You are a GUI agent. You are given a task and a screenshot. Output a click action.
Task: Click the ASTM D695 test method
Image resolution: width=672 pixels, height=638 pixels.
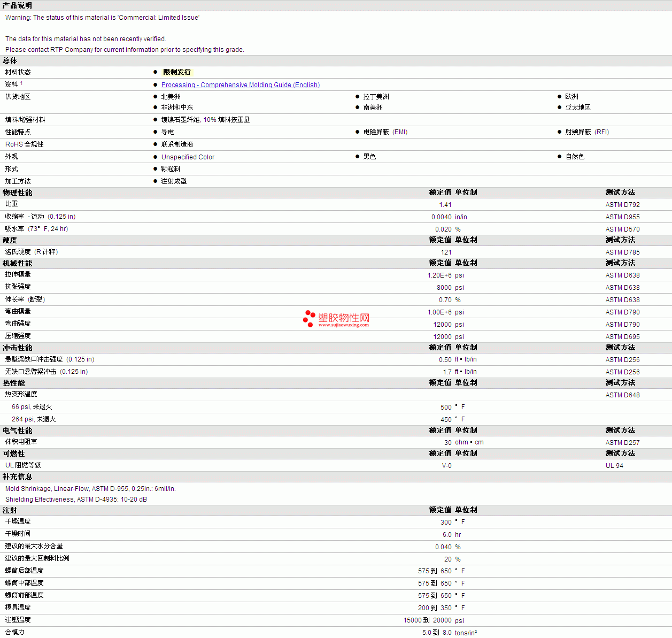tap(623, 337)
